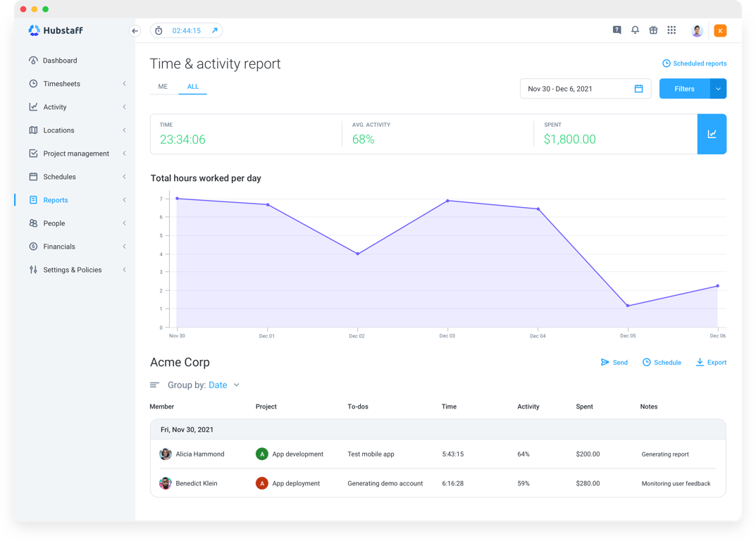Click the Dec 02 data point on chart
The width and height of the screenshot is (756, 541).
[x=358, y=254]
